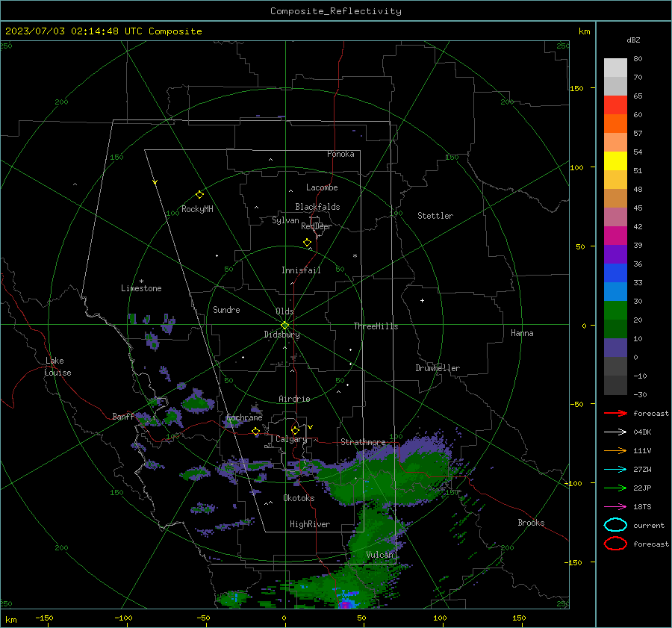The height and width of the screenshot is (628, 672).
Task: Click the HighRiver label
Action: (310, 524)
